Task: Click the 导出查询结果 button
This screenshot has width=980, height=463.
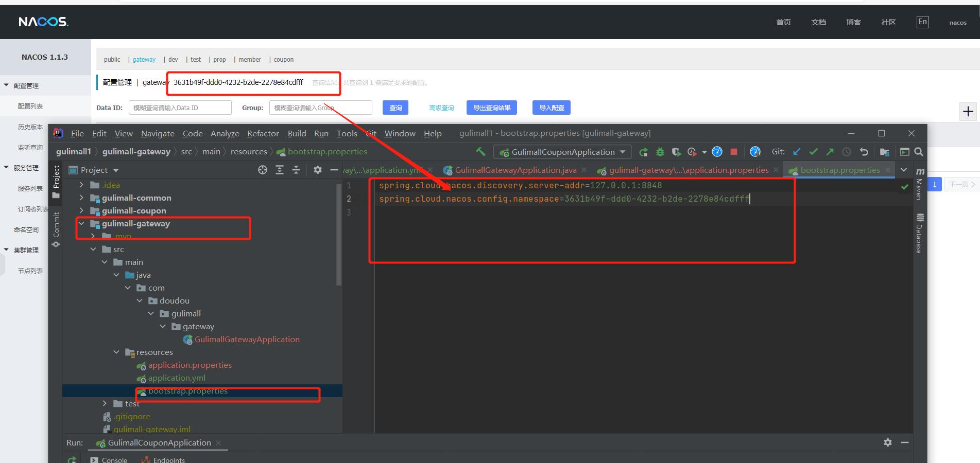Action: tap(492, 108)
